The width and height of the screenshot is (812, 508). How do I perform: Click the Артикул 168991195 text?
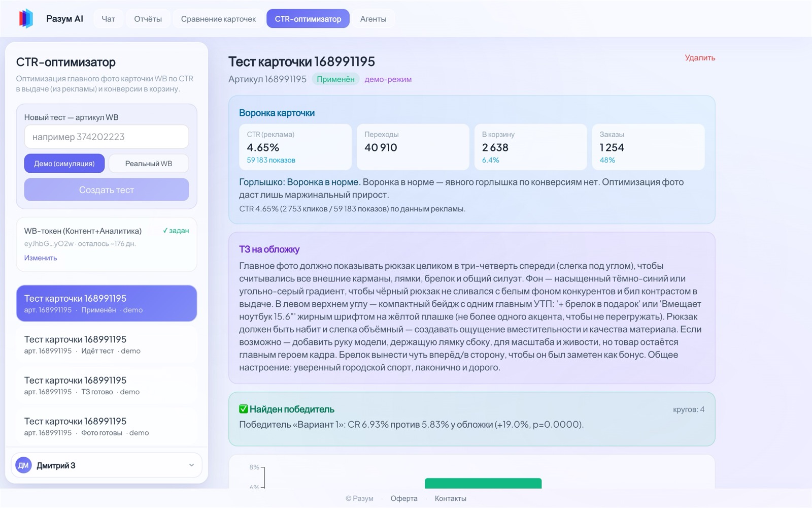[x=267, y=79]
